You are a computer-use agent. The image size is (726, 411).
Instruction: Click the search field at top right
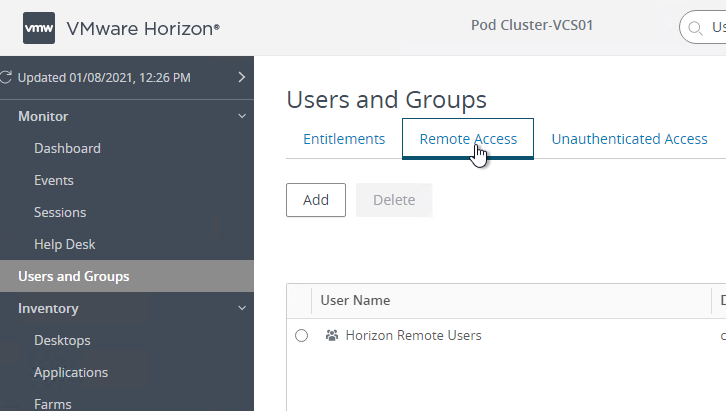pyautogui.click(x=705, y=27)
